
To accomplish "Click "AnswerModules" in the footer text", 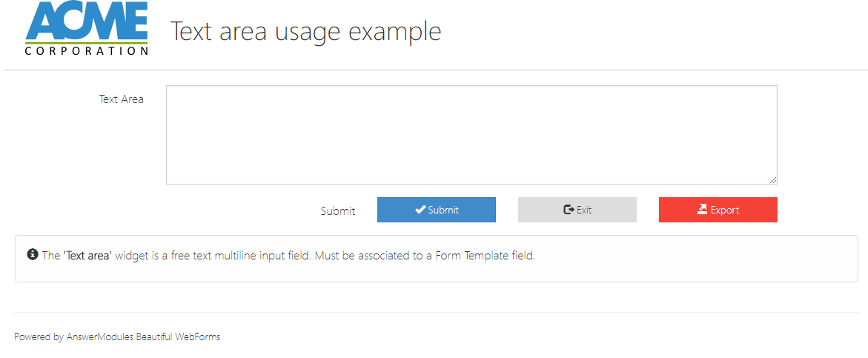I will (x=99, y=337).
